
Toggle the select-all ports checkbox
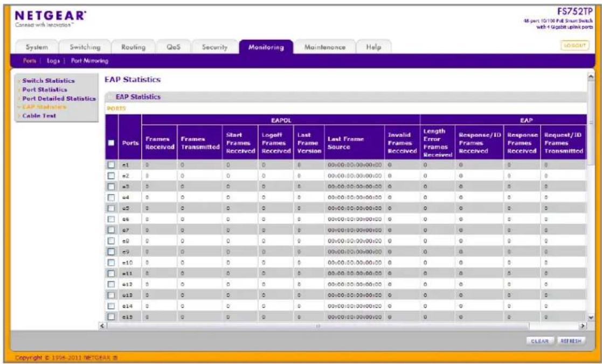(112, 143)
